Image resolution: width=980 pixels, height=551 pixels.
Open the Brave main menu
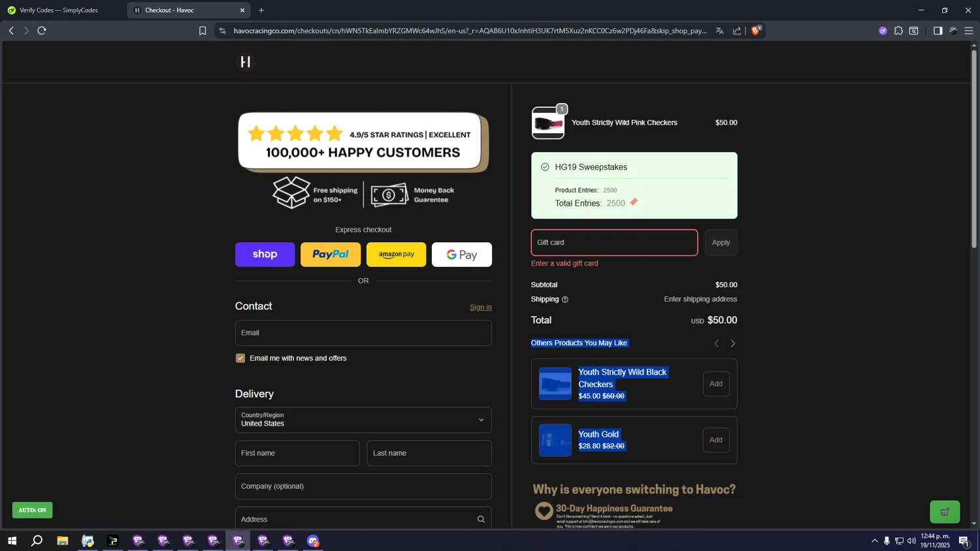click(x=969, y=31)
